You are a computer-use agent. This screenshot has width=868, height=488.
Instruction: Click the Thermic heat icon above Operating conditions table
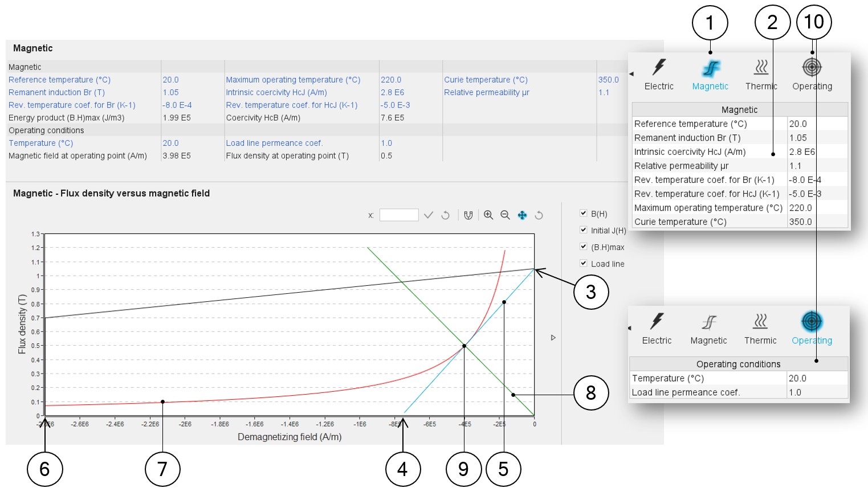click(760, 322)
